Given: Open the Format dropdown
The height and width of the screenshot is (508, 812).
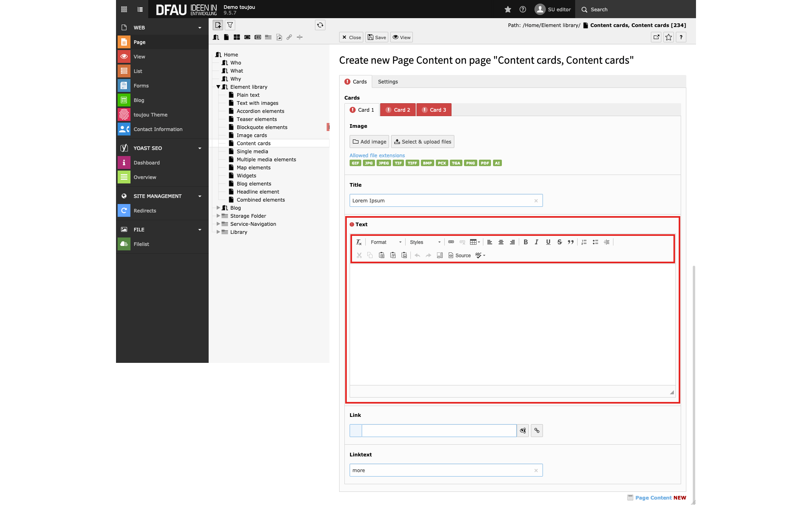Looking at the screenshot, I should (386, 242).
